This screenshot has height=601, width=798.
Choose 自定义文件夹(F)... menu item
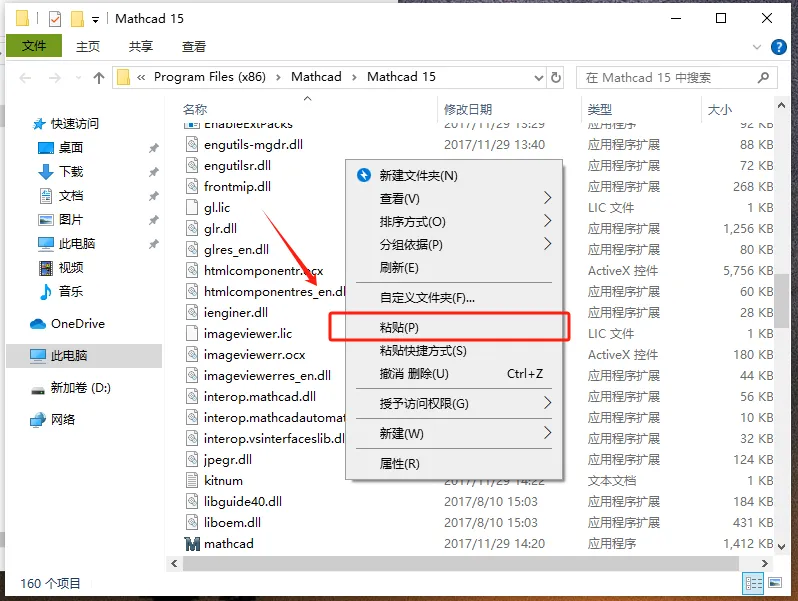pyautogui.click(x=454, y=298)
